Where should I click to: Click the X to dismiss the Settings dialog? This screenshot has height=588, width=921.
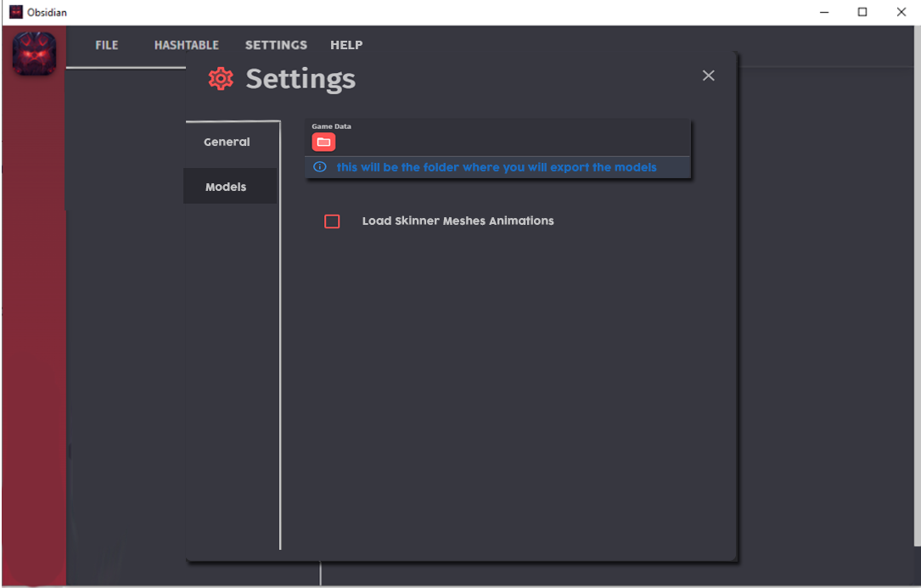[x=709, y=75]
